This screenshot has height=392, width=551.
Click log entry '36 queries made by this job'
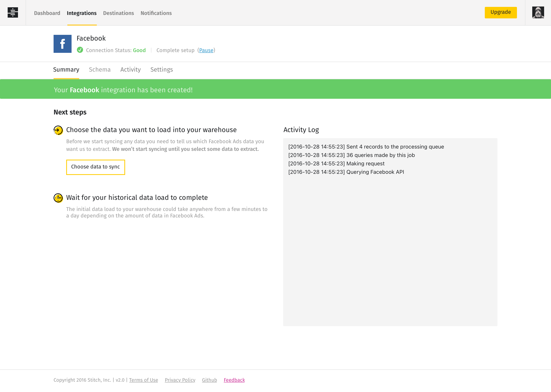point(351,155)
